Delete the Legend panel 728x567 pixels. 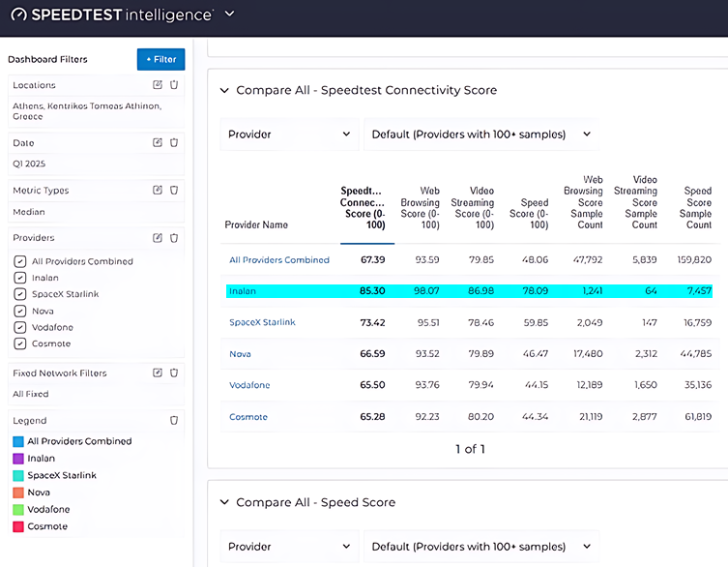174,421
